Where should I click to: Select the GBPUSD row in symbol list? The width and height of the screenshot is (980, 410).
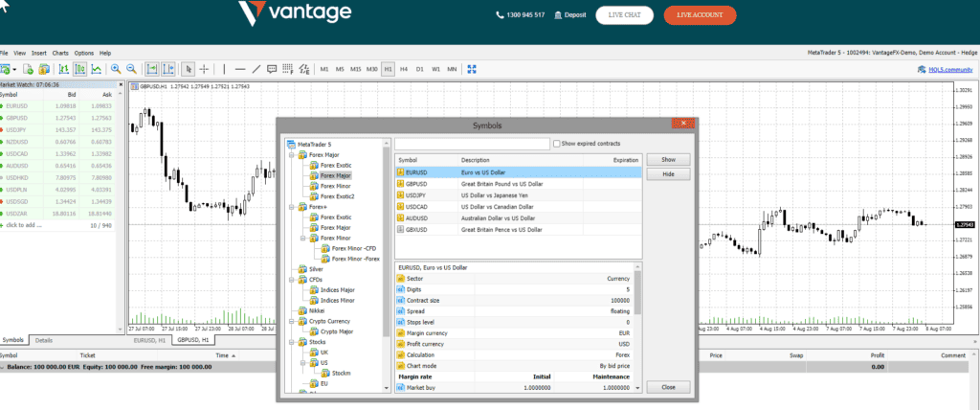tap(517, 183)
